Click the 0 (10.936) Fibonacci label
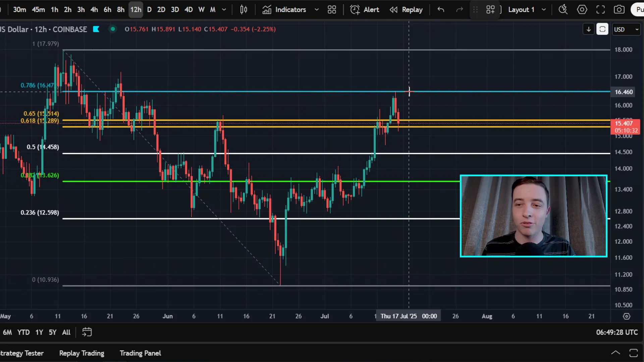This screenshot has height=362, width=644. tap(45, 280)
